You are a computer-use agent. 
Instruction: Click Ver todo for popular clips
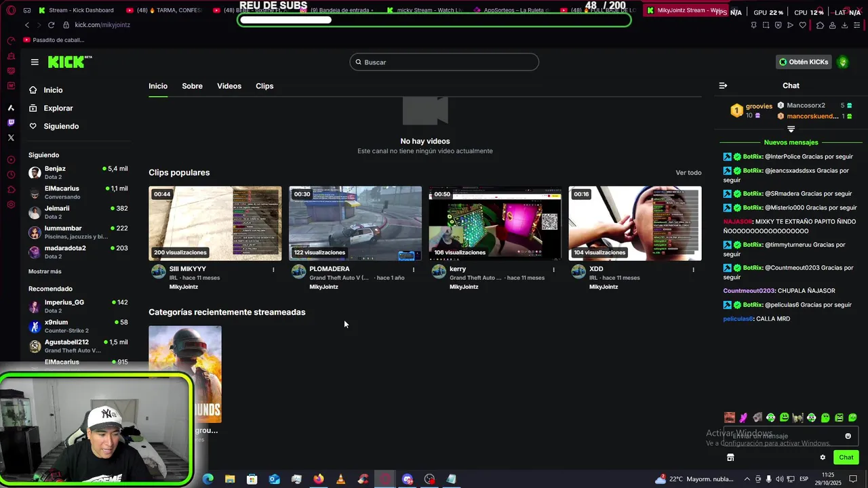[x=688, y=173]
